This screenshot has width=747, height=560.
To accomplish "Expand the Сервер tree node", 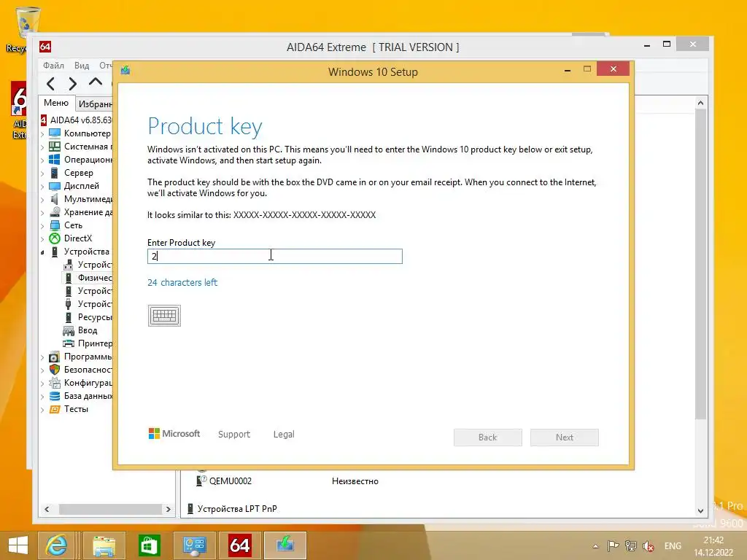I will tap(42, 173).
